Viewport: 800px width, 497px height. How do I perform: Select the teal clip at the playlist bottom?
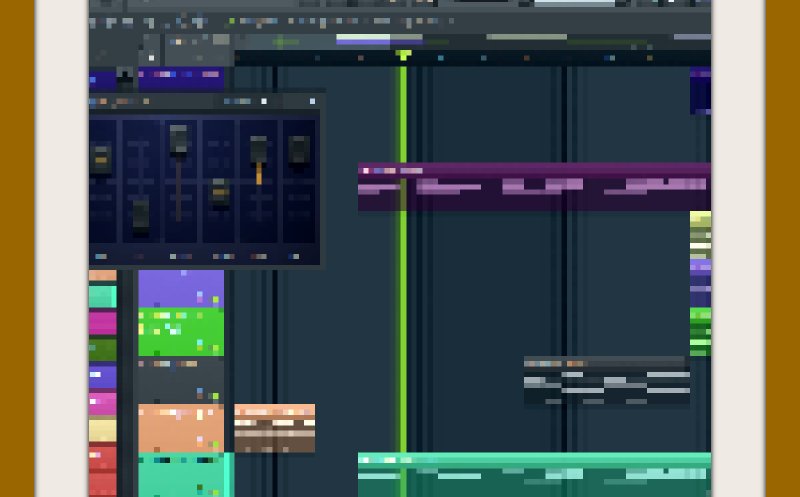tap(534, 475)
